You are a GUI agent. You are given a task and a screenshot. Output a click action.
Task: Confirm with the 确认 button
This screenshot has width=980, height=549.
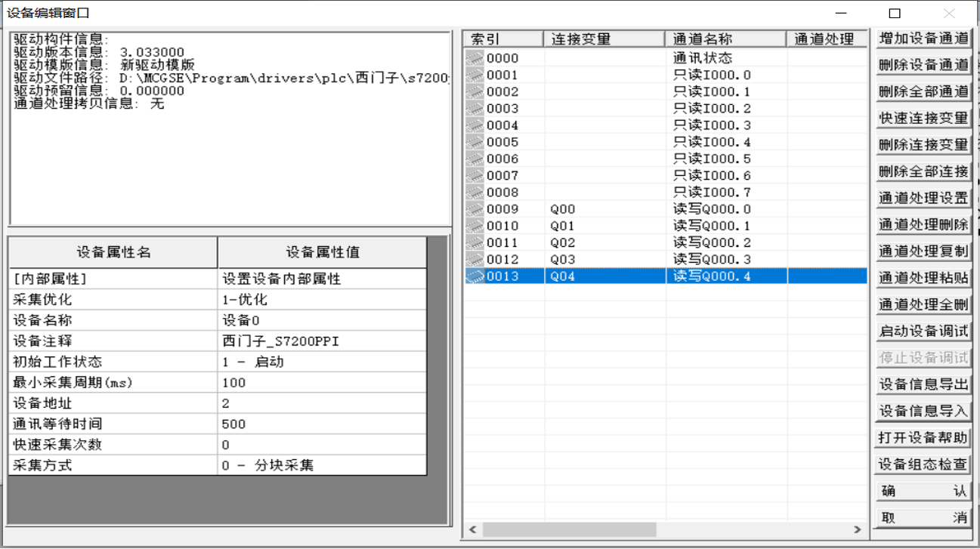[x=923, y=491]
